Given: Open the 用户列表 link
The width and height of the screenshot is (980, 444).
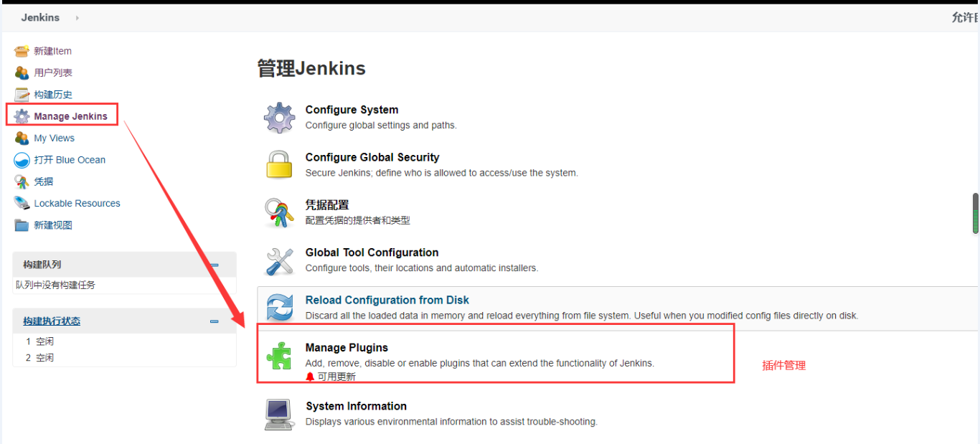Looking at the screenshot, I should [x=53, y=72].
